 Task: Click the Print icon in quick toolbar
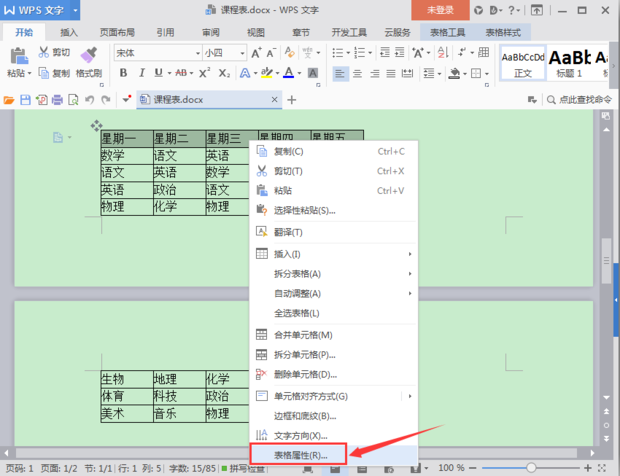click(x=57, y=100)
